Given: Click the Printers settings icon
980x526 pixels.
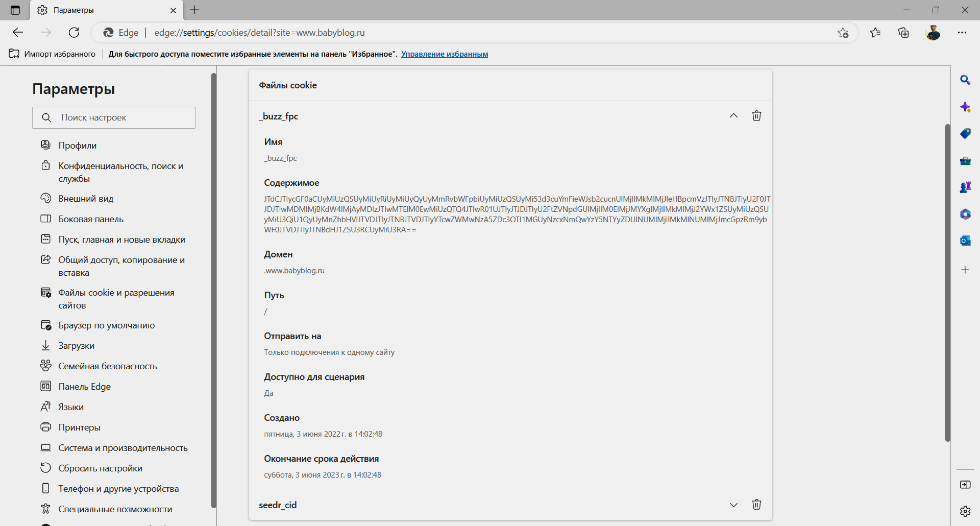Looking at the screenshot, I should 45,427.
